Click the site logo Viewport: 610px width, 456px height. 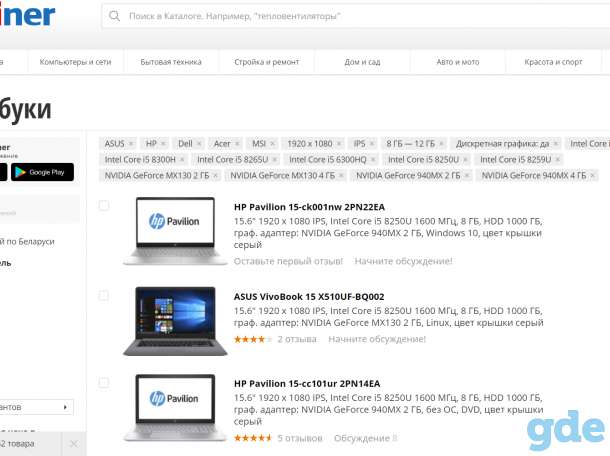(27, 16)
